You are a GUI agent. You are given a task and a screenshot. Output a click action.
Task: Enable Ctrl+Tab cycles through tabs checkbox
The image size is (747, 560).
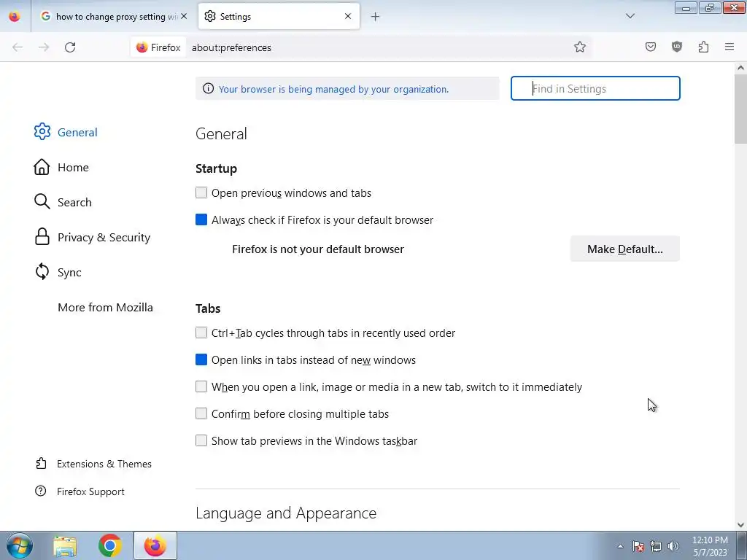[201, 332]
